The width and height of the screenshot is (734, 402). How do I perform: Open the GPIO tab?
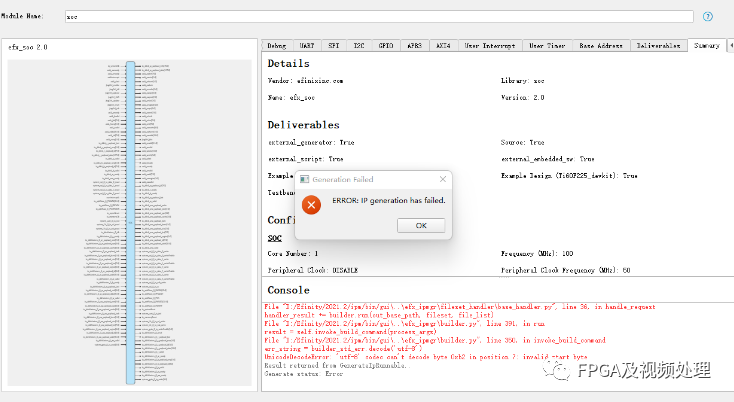[x=386, y=46]
